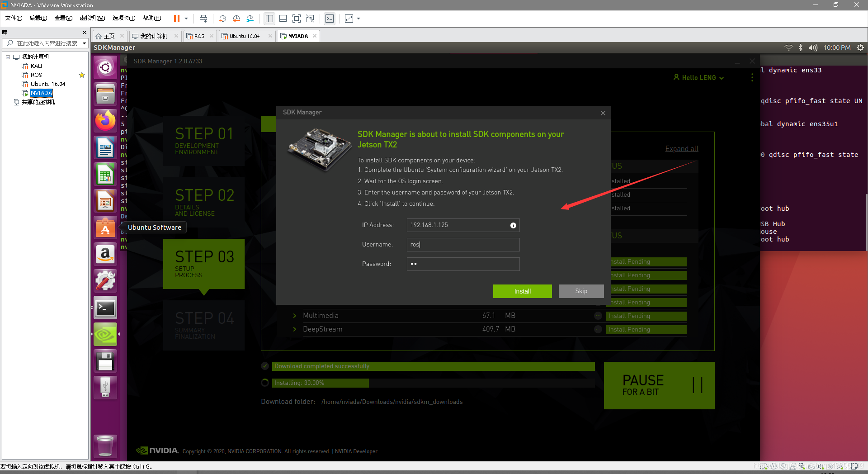Open Ubuntu Software in dock
This screenshot has height=474, width=868.
click(105, 228)
